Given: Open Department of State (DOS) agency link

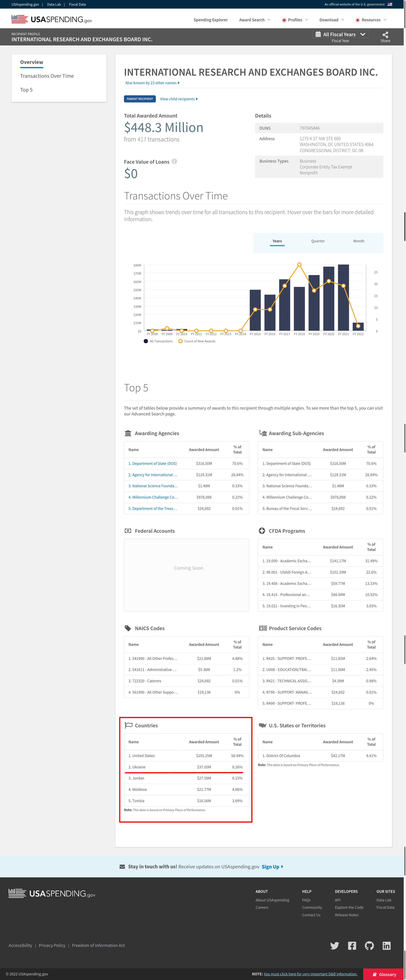Looking at the screenshot, I should pos(152,463).
